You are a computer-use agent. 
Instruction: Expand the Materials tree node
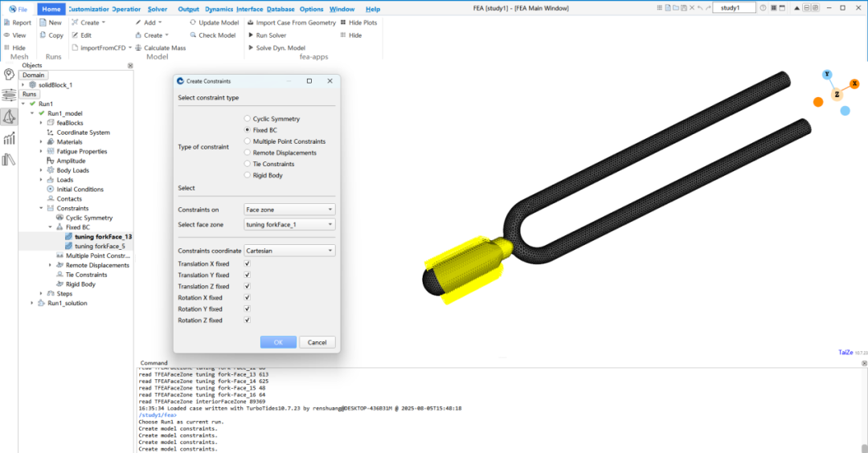(x=41, y=141)
